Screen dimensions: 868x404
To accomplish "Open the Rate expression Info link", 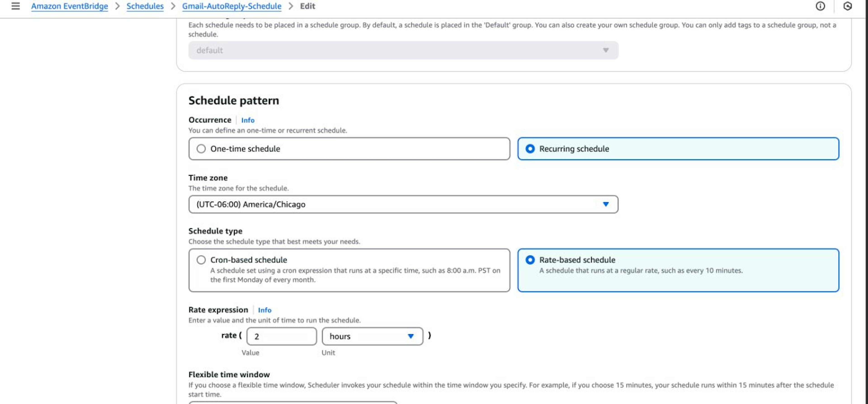I will tap(264, 310).
